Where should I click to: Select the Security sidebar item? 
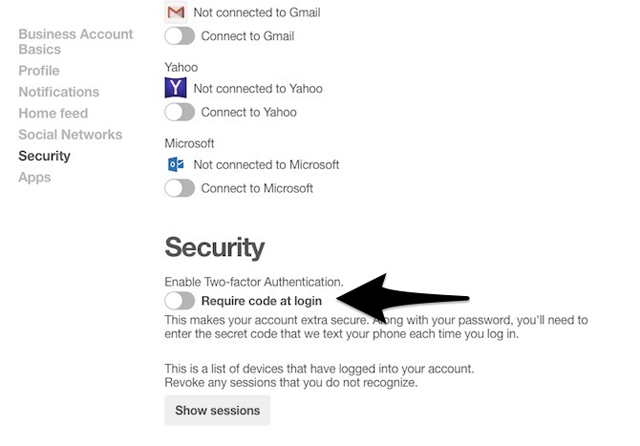point(44,156)
